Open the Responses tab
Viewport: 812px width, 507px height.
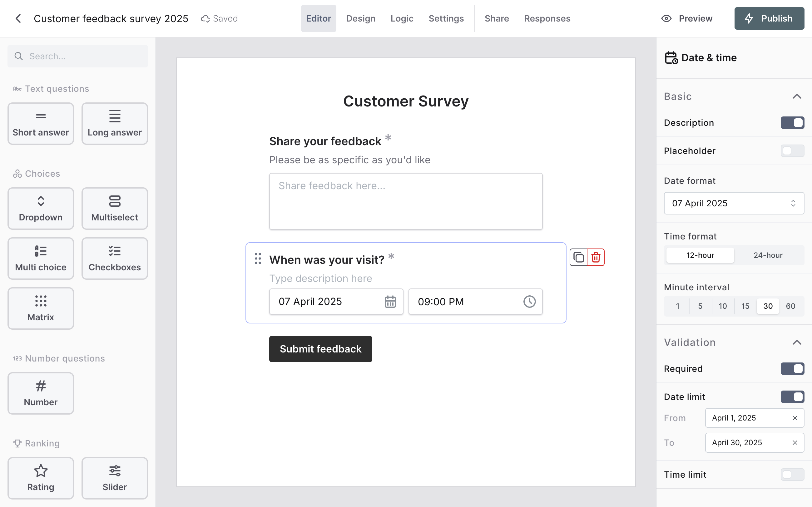tap(547, 18)
